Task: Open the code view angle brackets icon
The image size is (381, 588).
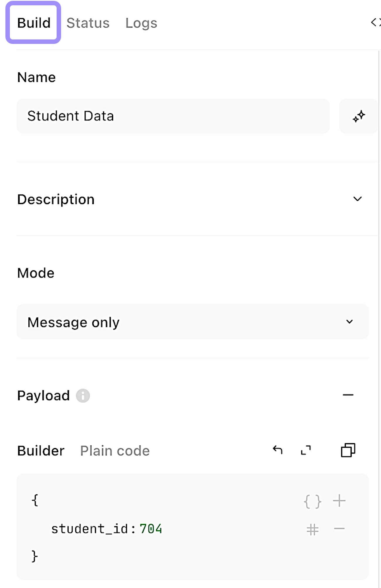Action: point(375,22)
